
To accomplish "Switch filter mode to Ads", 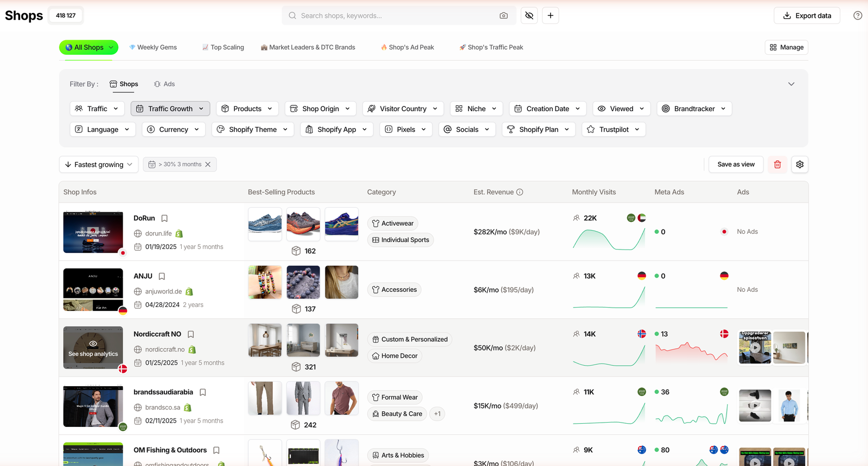I will 164,84.
